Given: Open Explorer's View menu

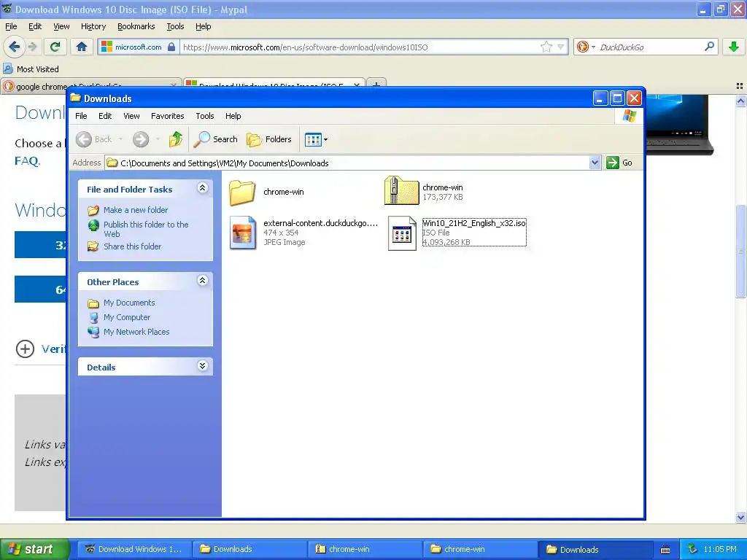Looking at the screenshot, I should 131,116.
